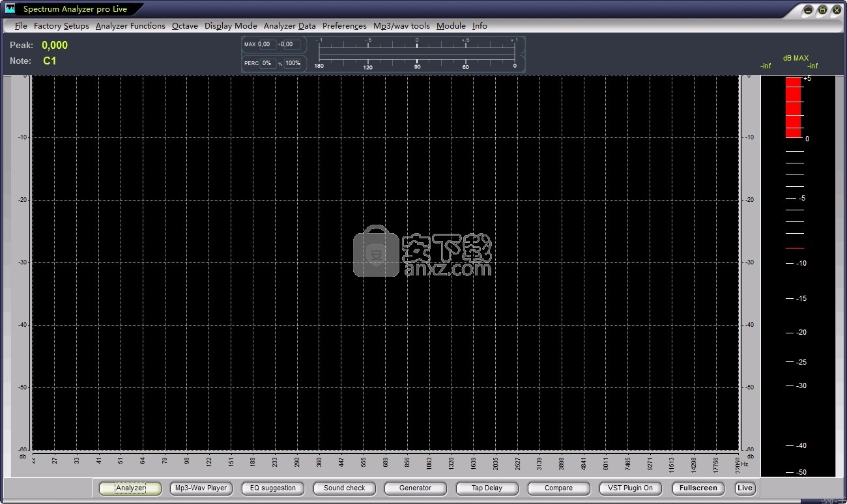
Task: Click the PERC 0% field
Action: [268, 63]
